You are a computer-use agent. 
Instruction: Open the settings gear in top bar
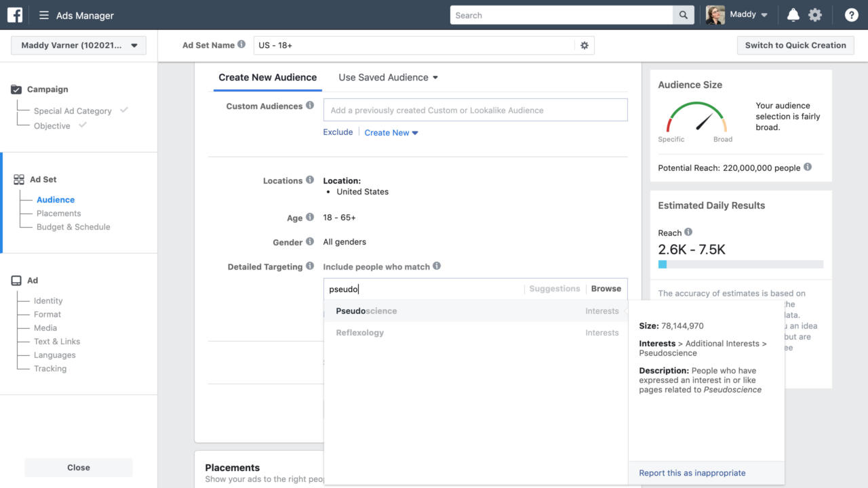point(815,15)
